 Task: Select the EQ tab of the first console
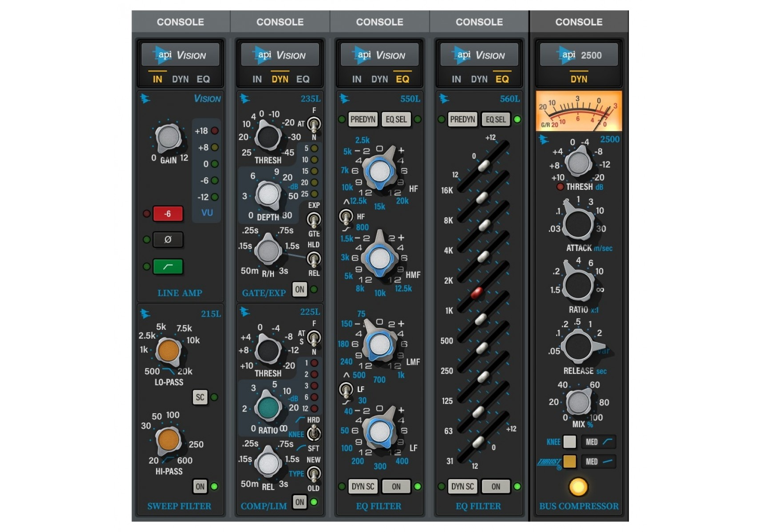coord(203,79)
